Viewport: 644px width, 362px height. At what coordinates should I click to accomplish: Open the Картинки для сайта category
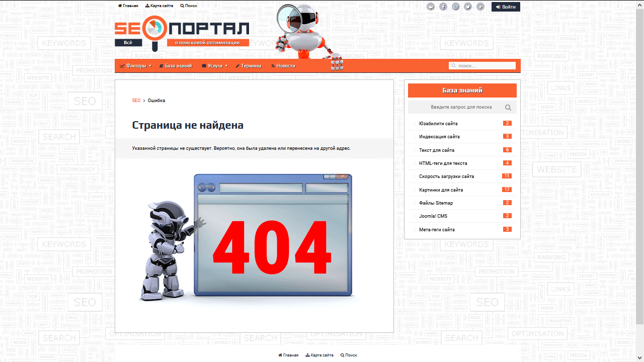pyautogui.click(x=441, y=190)
